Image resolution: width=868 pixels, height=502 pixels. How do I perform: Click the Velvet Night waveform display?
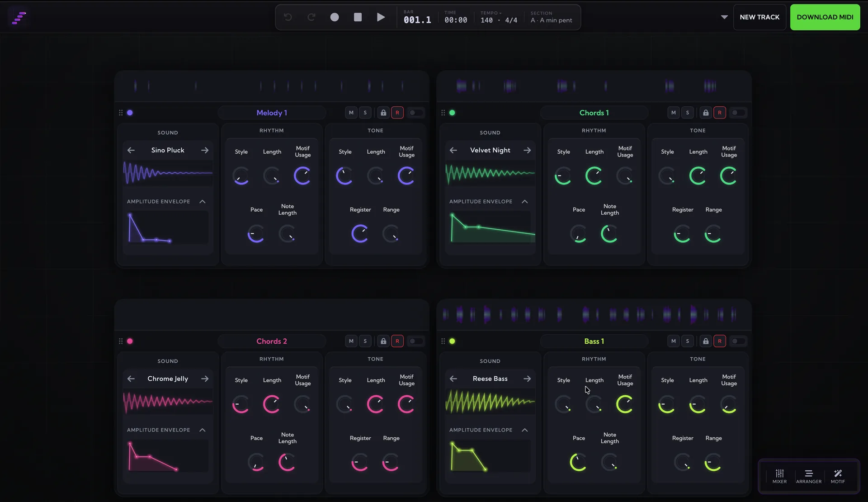click(x=490, y=173)
